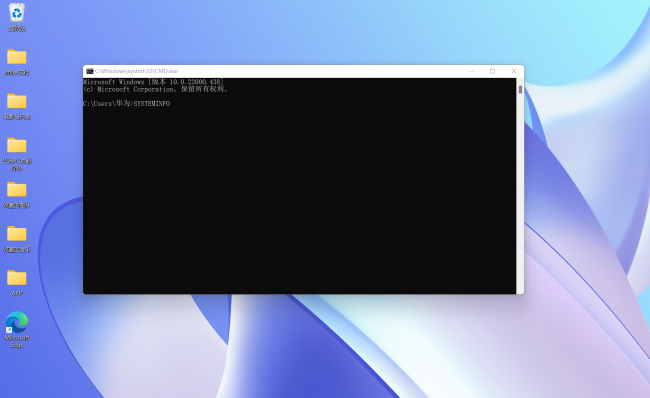
Task: Click the Microsoft Windows version line
Action: click(153, 82)
